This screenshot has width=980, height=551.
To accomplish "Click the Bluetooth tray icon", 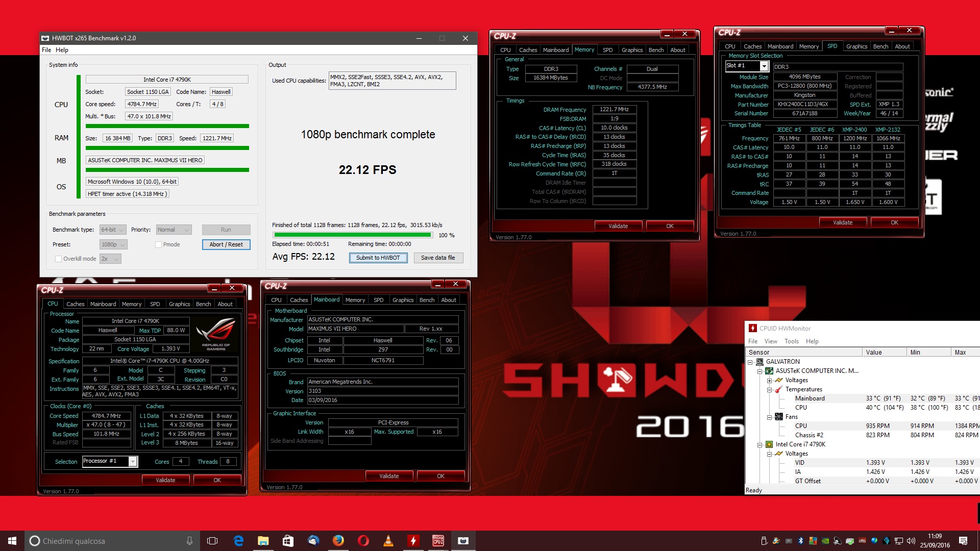I will pyautogui.click(x=801, y=541).
